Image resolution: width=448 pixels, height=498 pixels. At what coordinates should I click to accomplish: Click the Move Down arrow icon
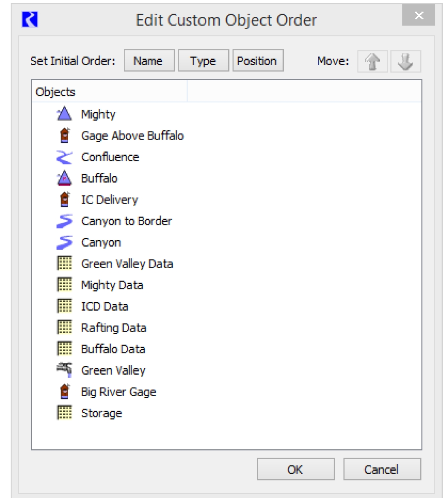point(405,61)
